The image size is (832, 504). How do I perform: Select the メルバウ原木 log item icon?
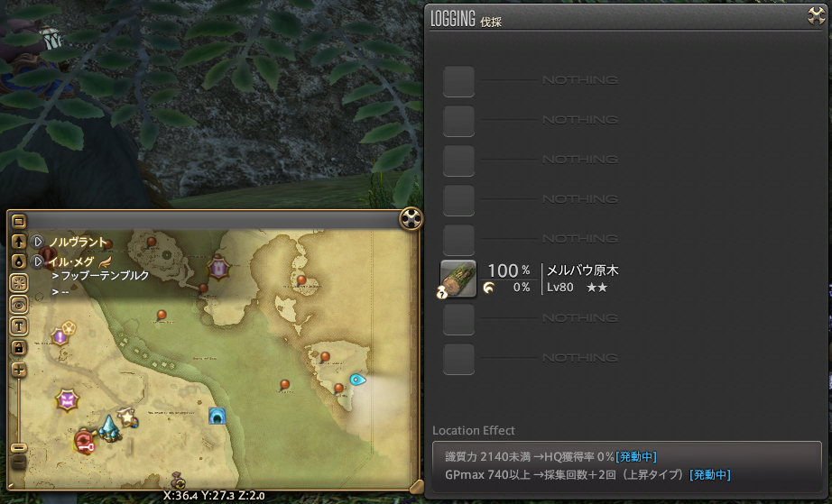coord(458,279)
